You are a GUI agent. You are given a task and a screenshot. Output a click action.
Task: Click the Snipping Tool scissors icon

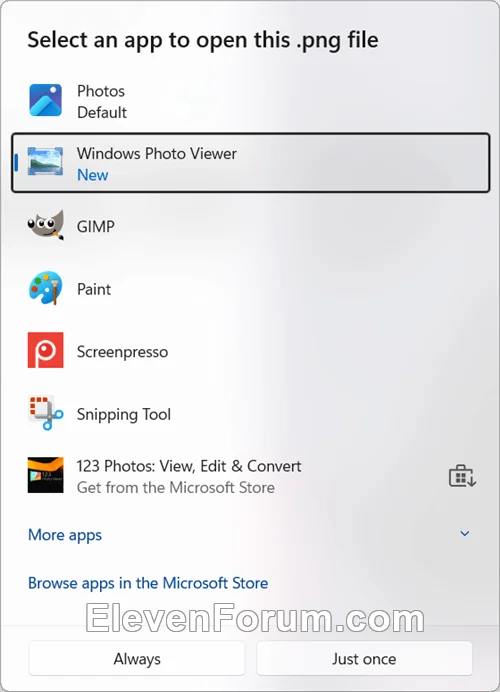coord(45,413)
